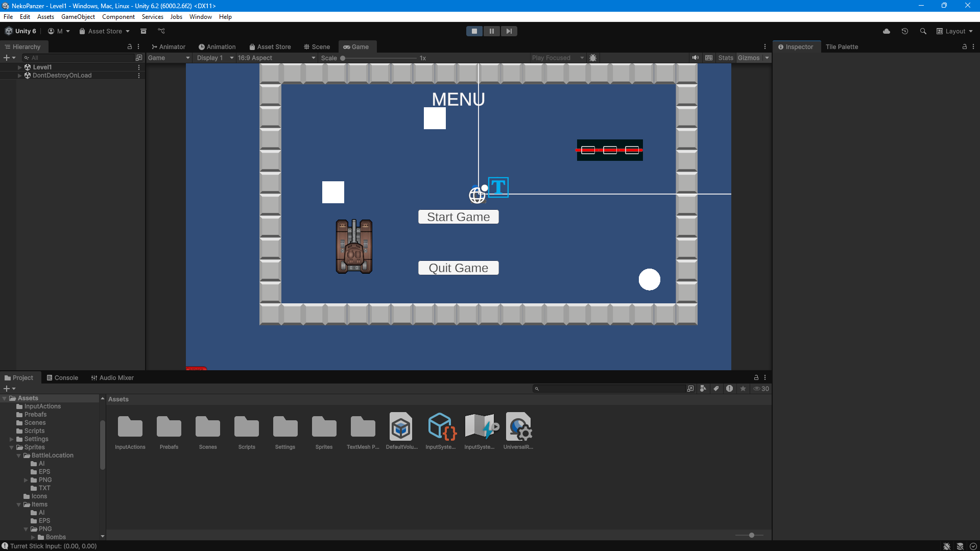Pause the running game

[x=491, y=31]
